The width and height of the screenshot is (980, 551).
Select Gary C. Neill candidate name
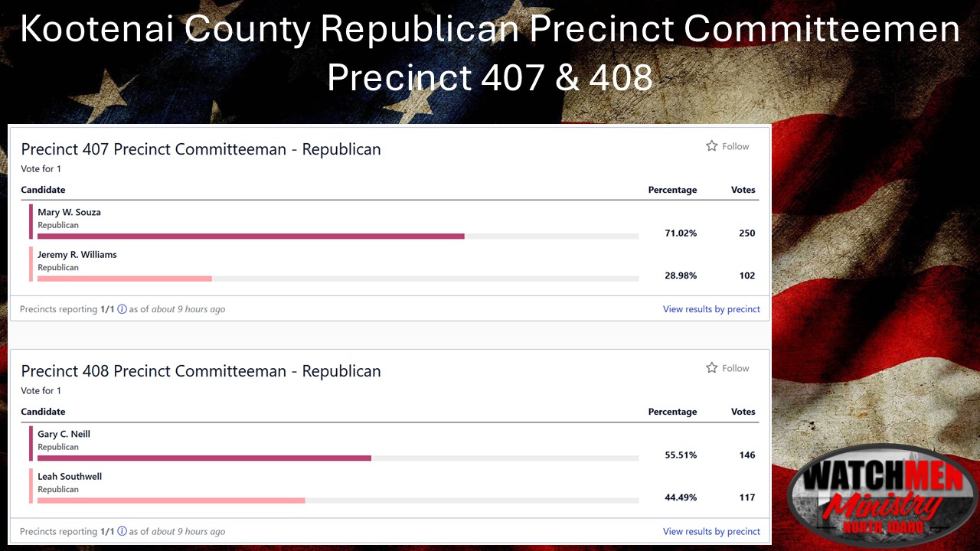click(64, 434)
